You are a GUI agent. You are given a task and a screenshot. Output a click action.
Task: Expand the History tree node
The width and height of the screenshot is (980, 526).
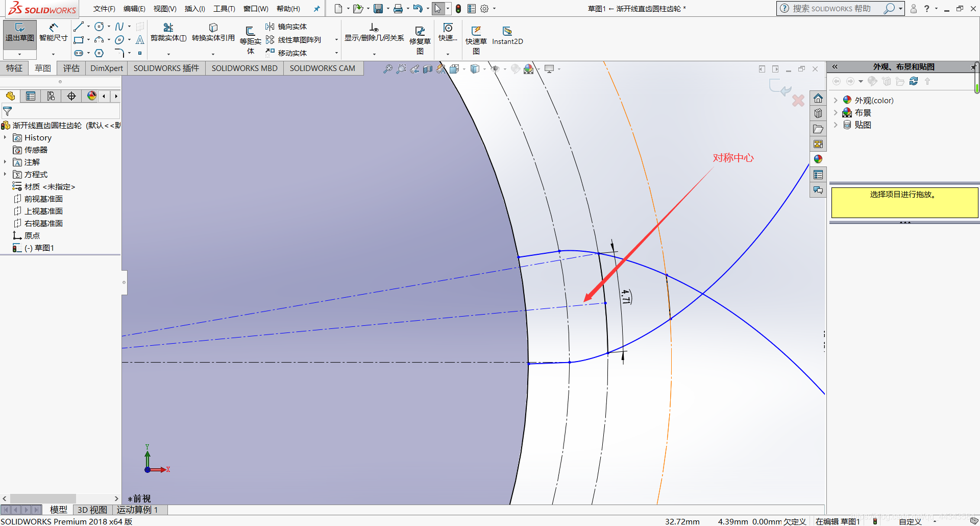tap(5, 137)
